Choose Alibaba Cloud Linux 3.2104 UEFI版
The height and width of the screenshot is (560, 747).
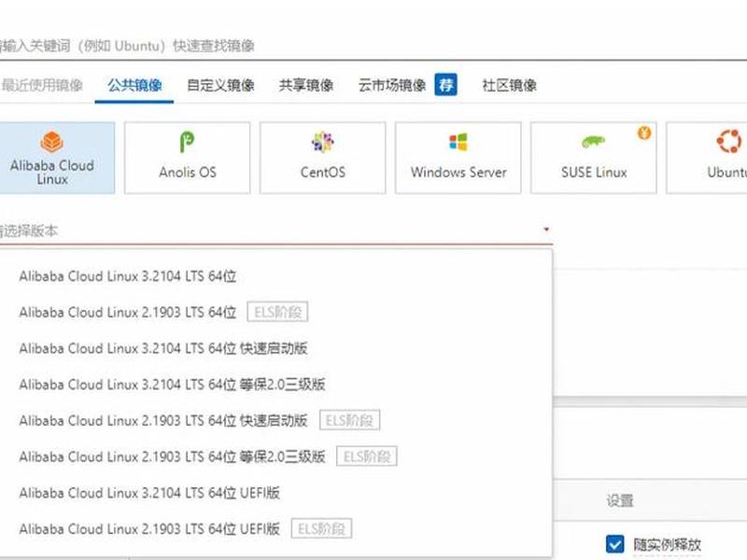tap(276, 493)
